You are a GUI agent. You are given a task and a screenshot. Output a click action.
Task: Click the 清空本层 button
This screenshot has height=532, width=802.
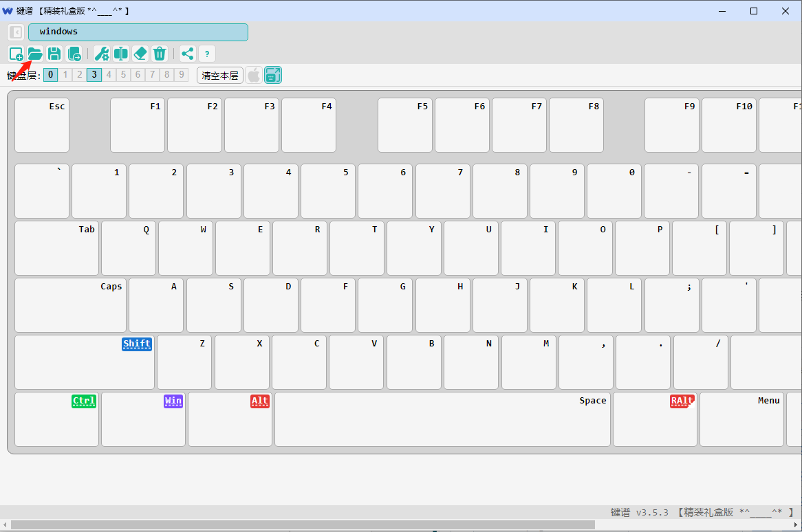click(x=220, y=76)
